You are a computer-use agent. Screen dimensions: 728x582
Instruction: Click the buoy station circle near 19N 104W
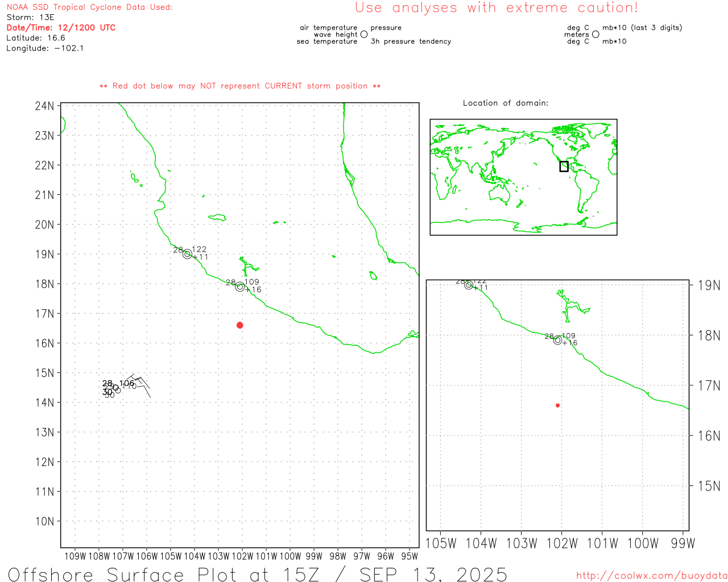(x=187, y=254)
